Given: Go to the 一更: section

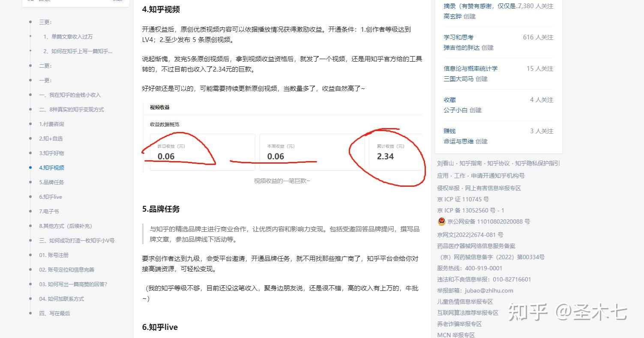Looking at the screenshot, I should coord(45,80).
